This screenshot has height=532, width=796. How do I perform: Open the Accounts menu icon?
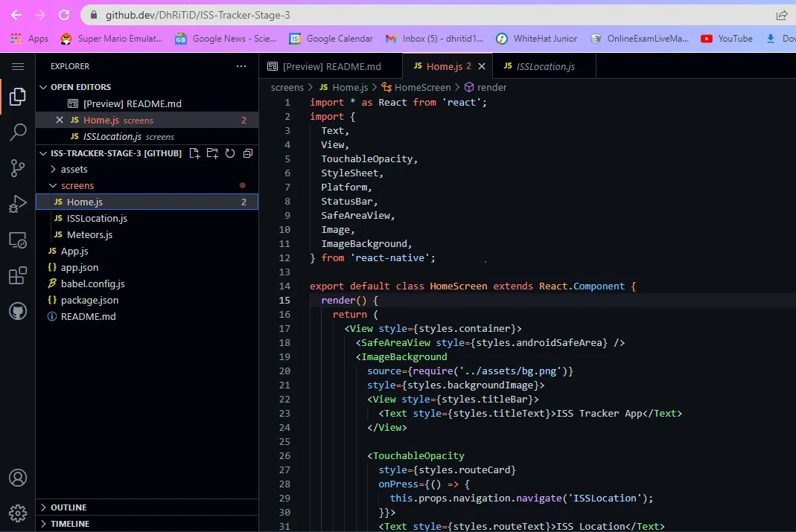(17, 478)
